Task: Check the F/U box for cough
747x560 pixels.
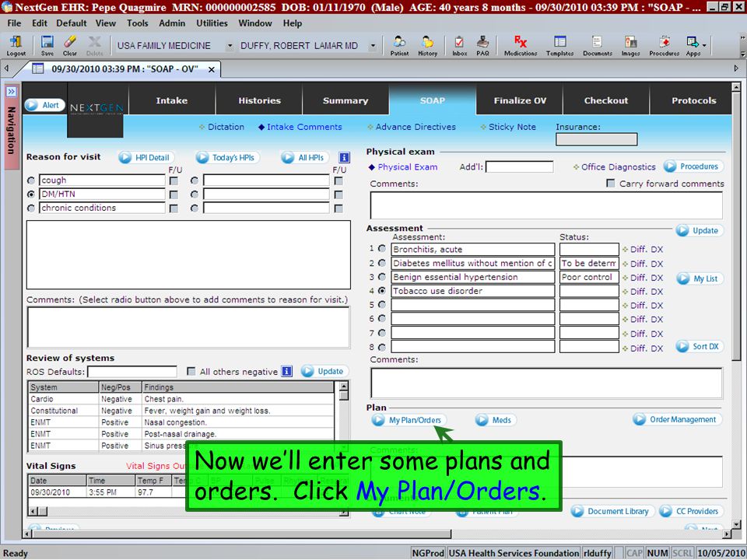Action: click(x=174, y=181)
